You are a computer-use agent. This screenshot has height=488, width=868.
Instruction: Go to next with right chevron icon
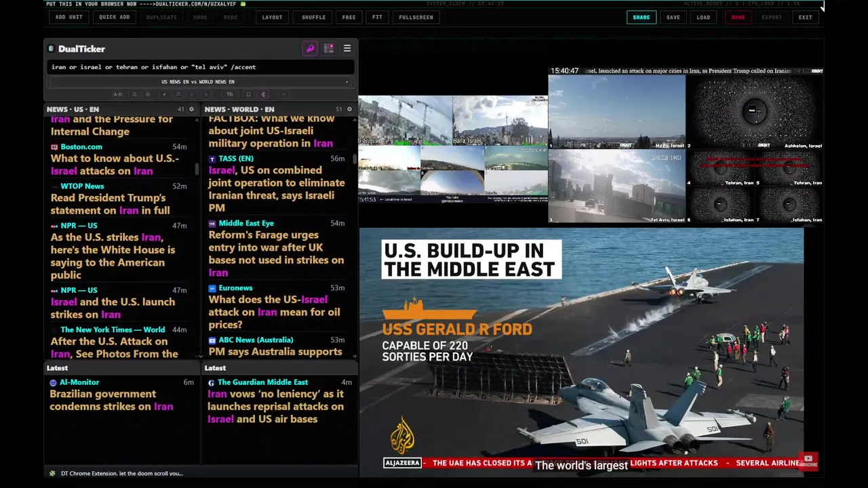click(x=205, y=94)
